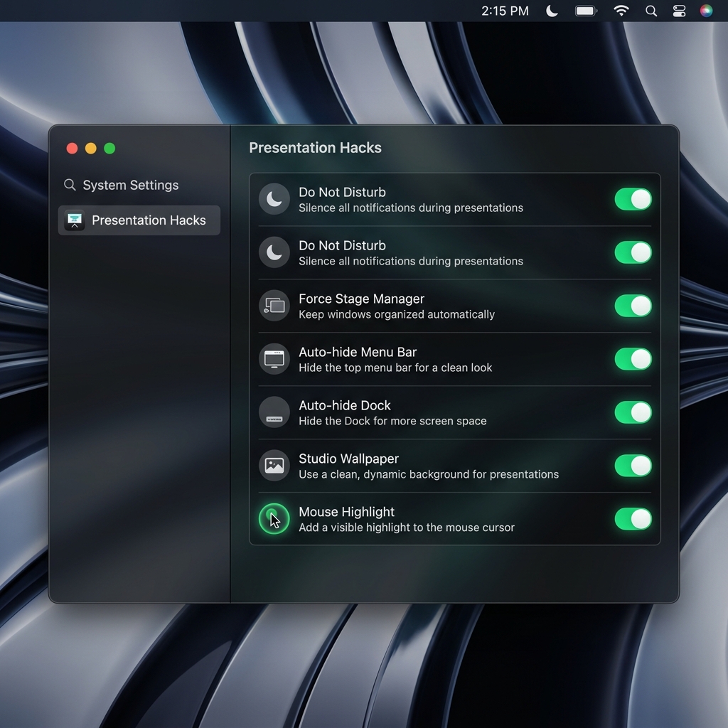Open Control Center from the menu bar
This screenshot has width=728, height=728.
click(x=679, y=11)
